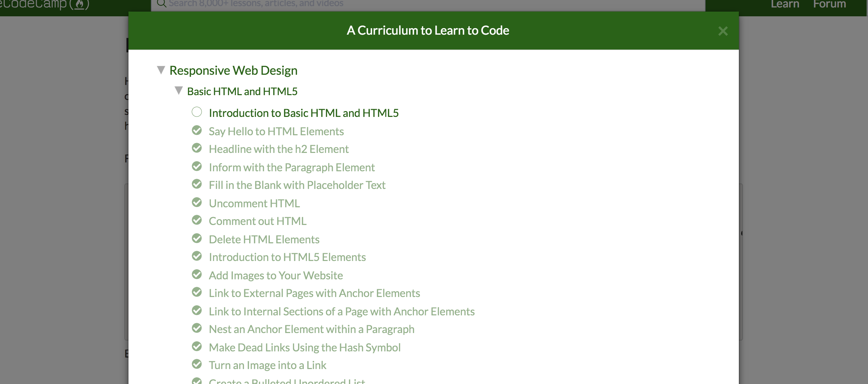The height and width of the screenshot is (384, 868).
Task: Click checkmark beside Headline with the h2 Element
Action: [x=197, y=148]
